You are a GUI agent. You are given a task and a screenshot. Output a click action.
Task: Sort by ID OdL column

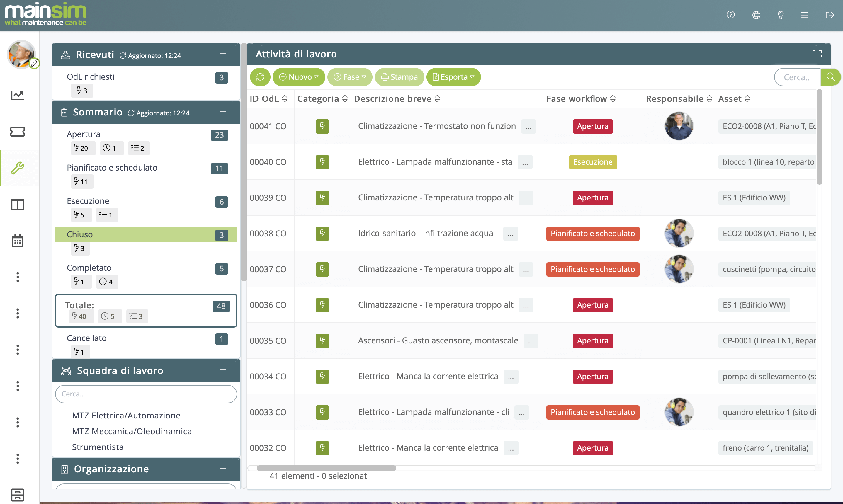point(285,99)
